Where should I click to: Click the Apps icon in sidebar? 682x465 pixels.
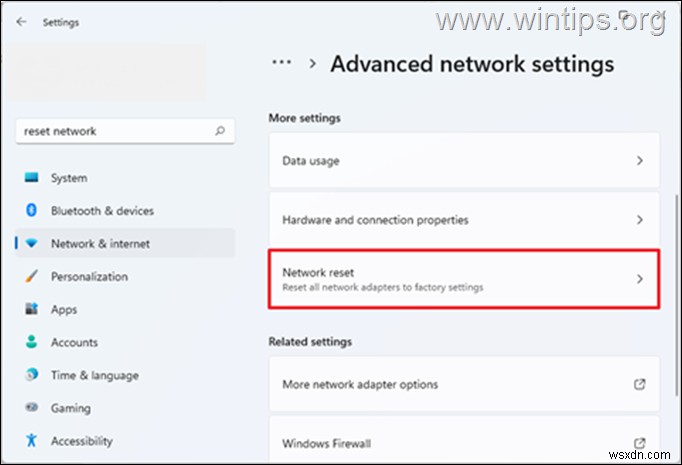[x=31, y=309]
